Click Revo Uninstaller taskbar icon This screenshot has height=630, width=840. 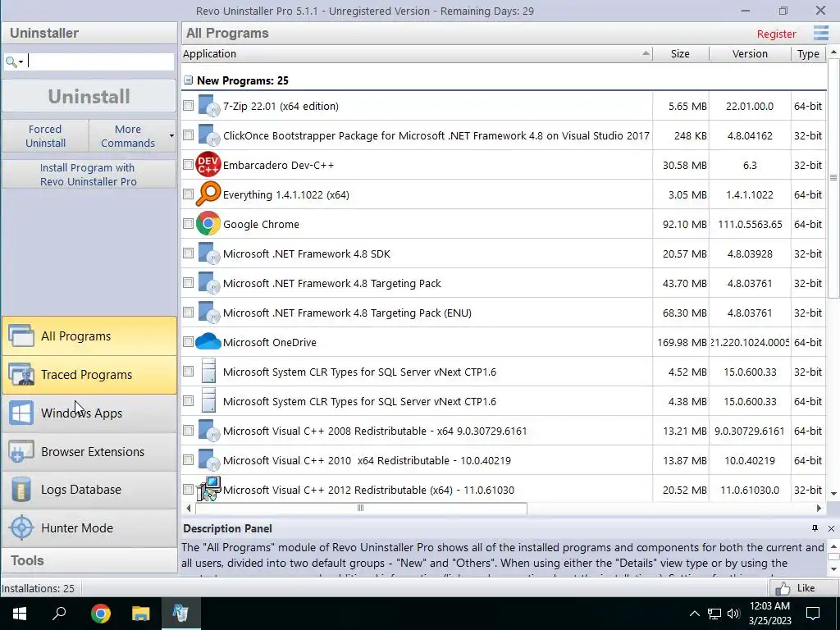click(180, 614)
